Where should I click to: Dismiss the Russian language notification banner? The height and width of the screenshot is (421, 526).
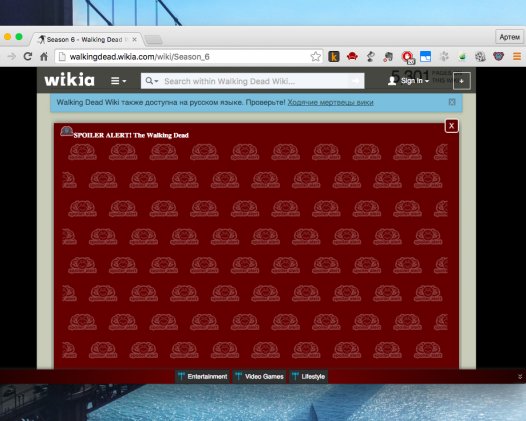[452, 102]
